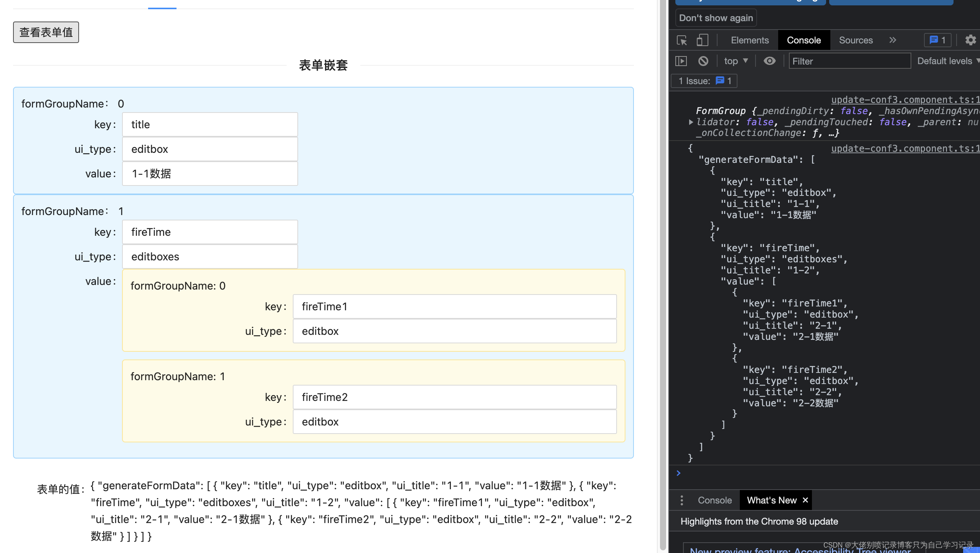Show console sidebar icon
The height and width of the screenshot is (553, 980).
[x=681, y=61]
